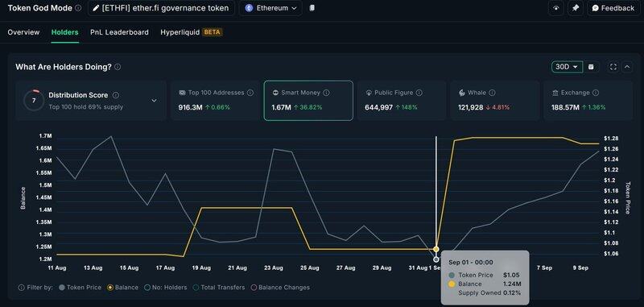Screen dimensions: 644x307
Task: Click the gray token price marker on Sep 01
Action: 436,259
